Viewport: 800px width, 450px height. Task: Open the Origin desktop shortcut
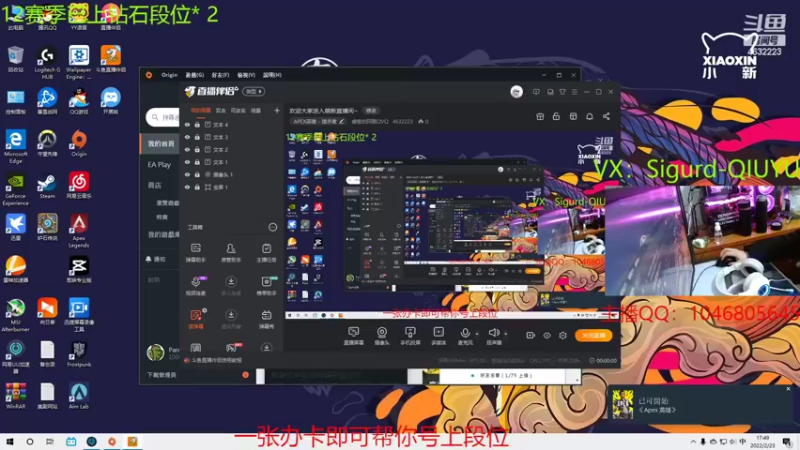pos(79,143)
